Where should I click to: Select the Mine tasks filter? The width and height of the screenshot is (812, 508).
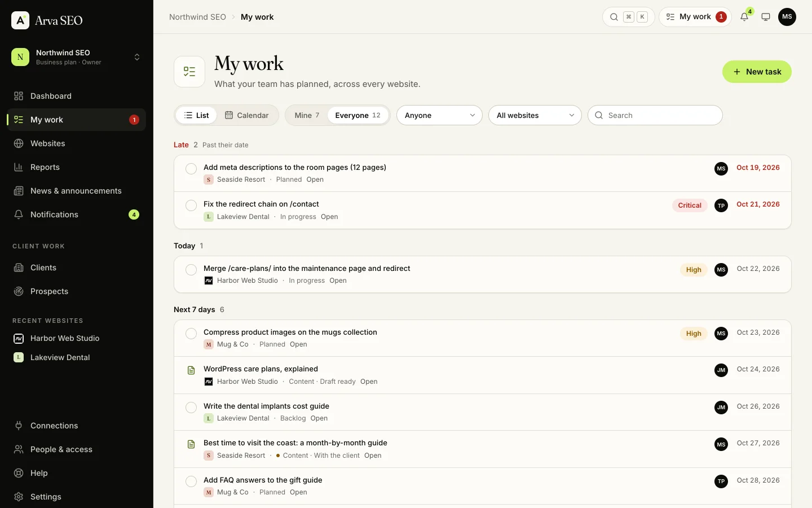(307, 115)
